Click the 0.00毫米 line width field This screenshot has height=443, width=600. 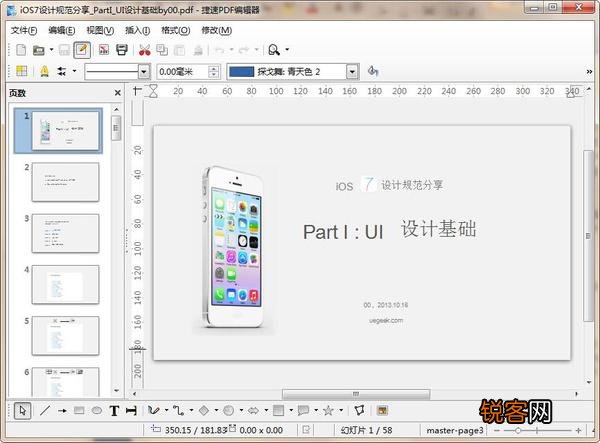[x=183, y=72]
